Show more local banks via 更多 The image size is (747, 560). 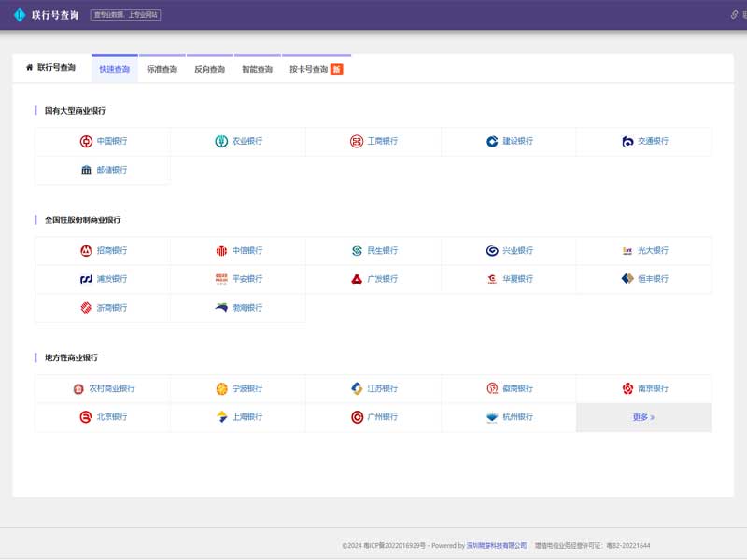(x=643, y=417)
